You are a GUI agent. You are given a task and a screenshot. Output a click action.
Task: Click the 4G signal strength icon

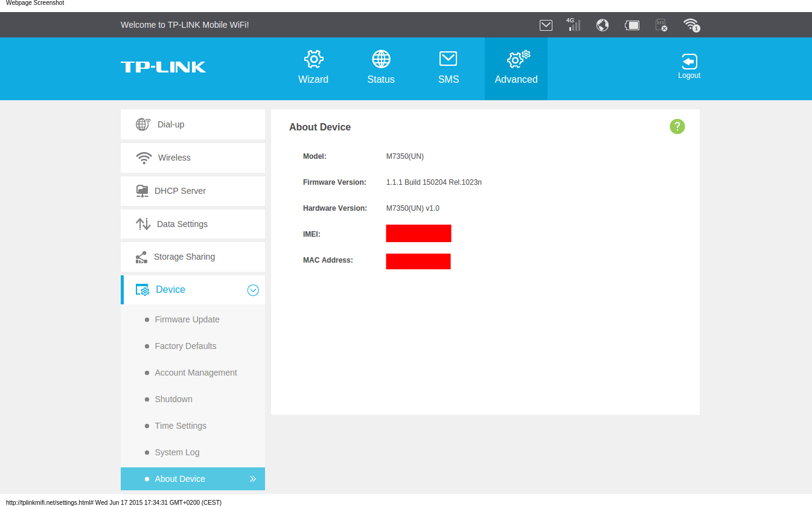pyautogui.click(x=573, y=25)
